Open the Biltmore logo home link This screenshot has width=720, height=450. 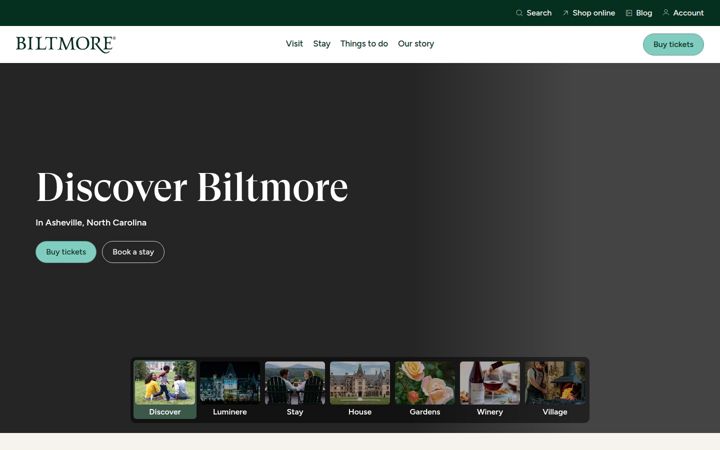pos(66,44)
